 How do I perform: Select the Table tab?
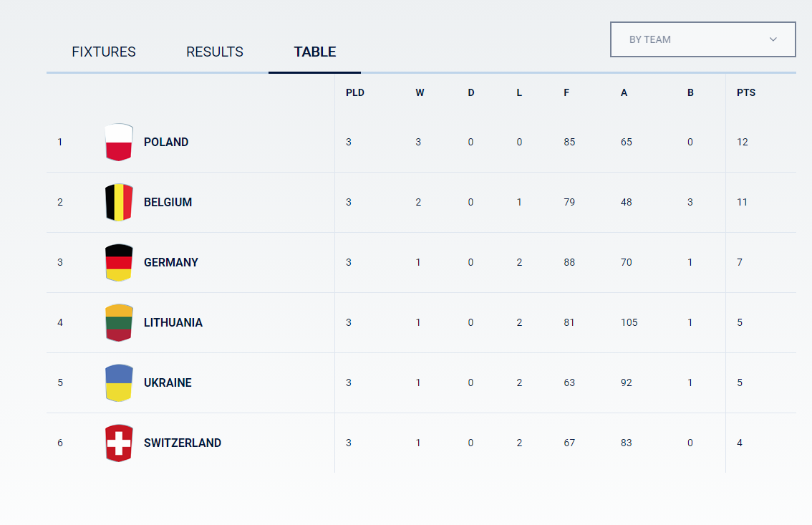tap(315, 52)
